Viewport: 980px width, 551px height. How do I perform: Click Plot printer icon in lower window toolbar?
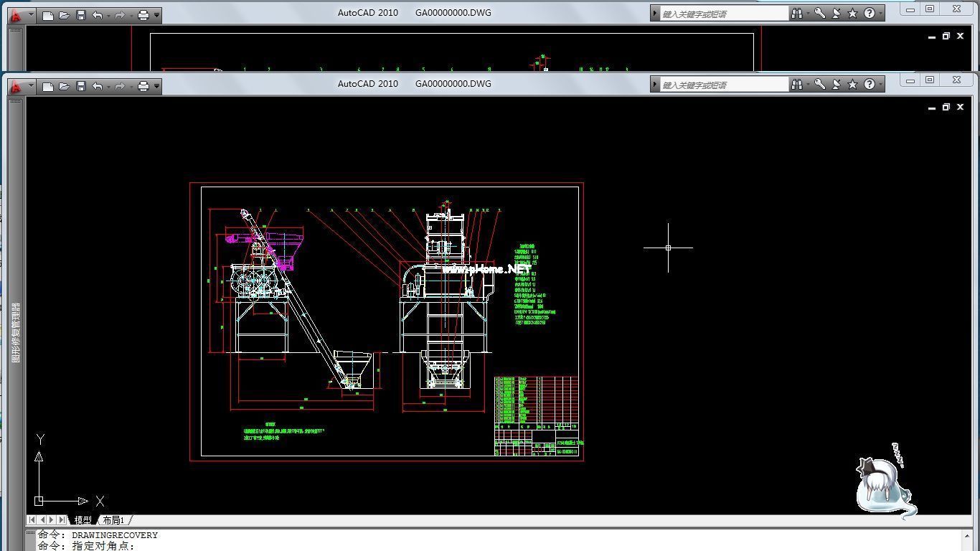pos(143,86)
